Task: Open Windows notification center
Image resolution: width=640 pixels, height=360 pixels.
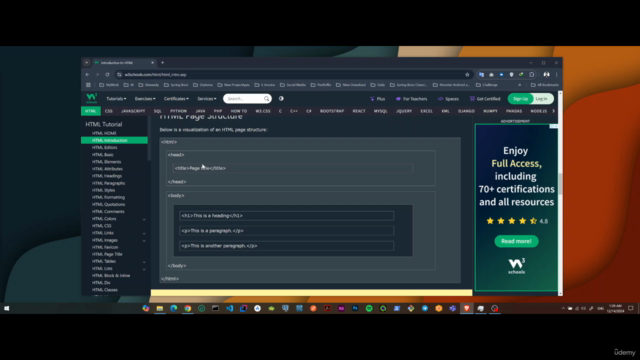Action: click(631, 309)
